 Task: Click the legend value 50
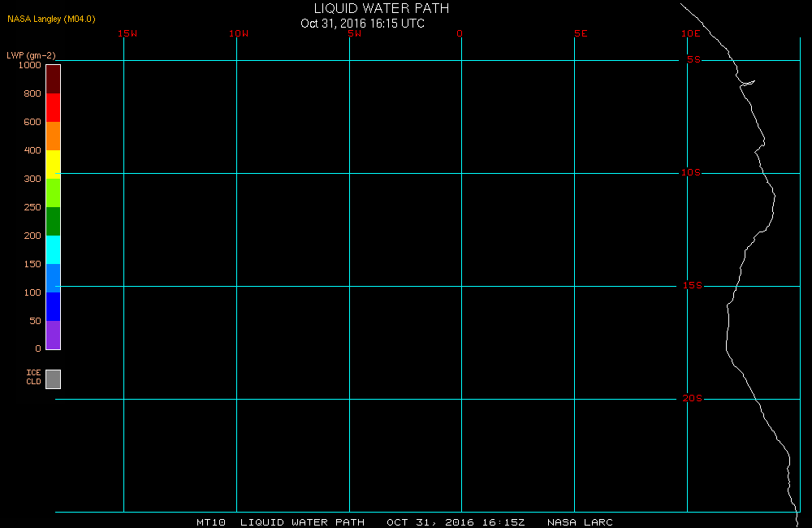pos(35,321)
